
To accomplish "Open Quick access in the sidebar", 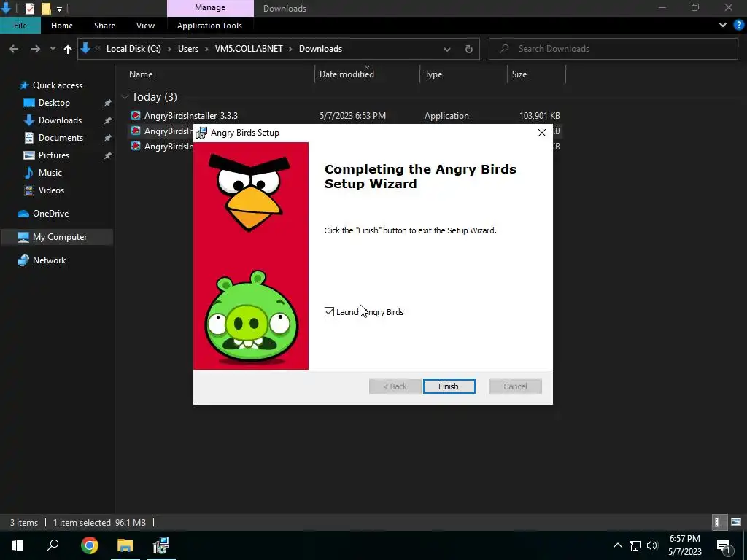I will [57, 85].
